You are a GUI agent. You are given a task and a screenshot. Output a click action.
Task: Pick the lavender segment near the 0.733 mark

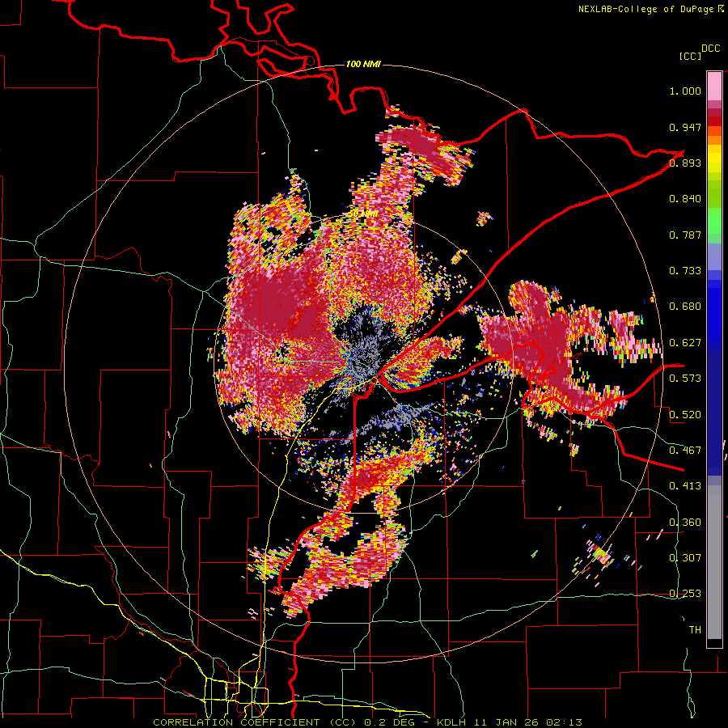pos(714,257)
